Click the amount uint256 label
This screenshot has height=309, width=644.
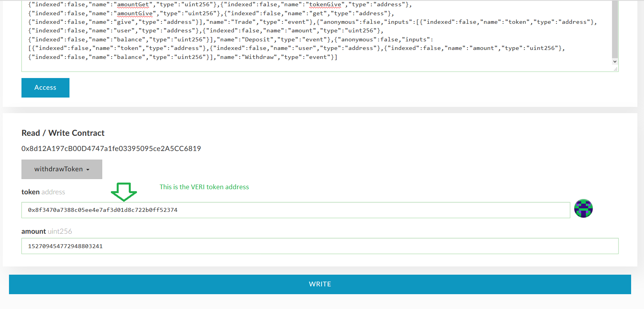(47, 231)
